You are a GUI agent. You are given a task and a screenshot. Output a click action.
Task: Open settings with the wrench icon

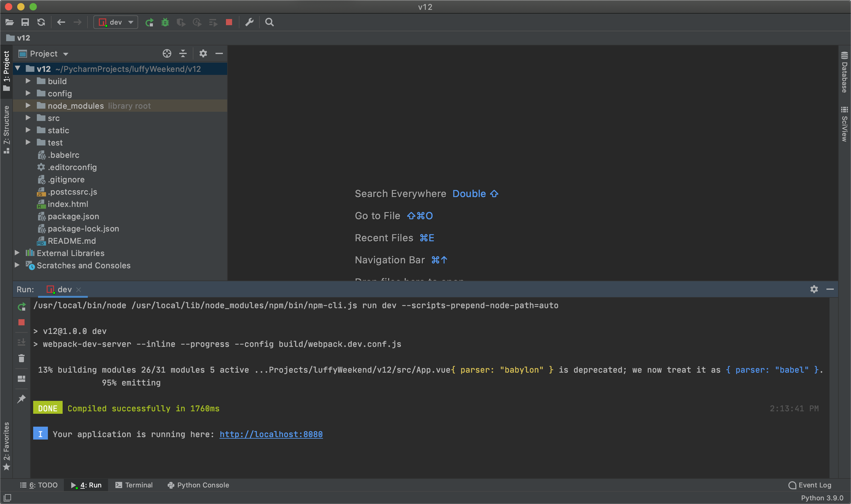(250, 22)
